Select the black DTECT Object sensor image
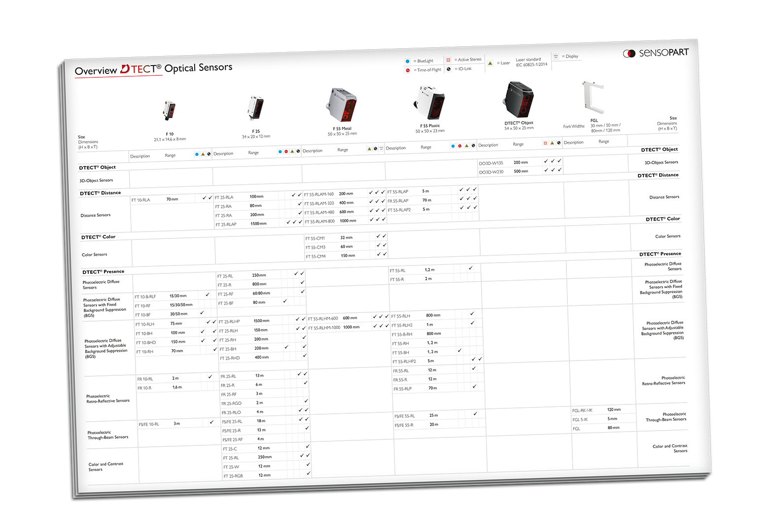 click(x=518, y=100)
